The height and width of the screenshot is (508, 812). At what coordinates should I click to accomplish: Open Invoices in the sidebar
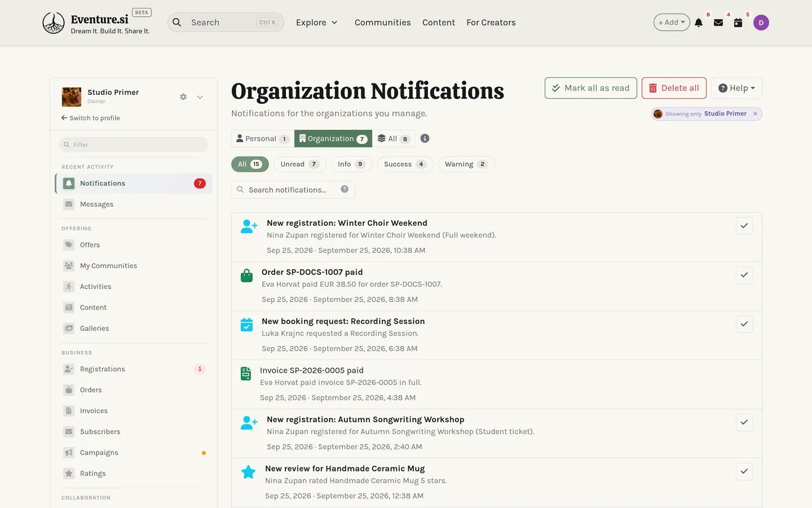click(x=134, y=411)
